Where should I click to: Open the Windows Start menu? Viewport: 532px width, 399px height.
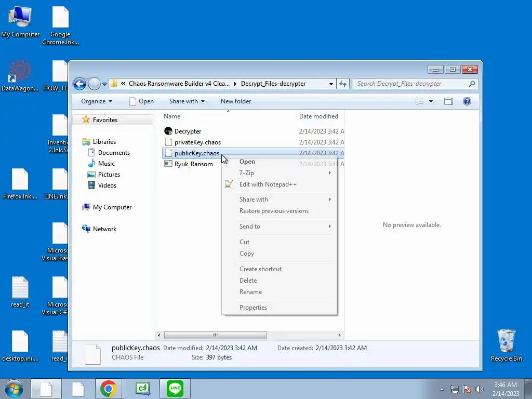[14, 389]
